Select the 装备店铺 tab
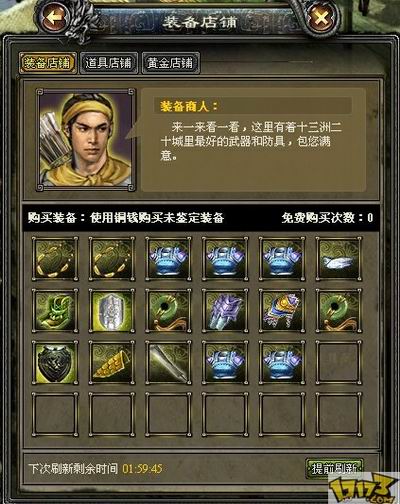400x504 pixels. (47, 63)
